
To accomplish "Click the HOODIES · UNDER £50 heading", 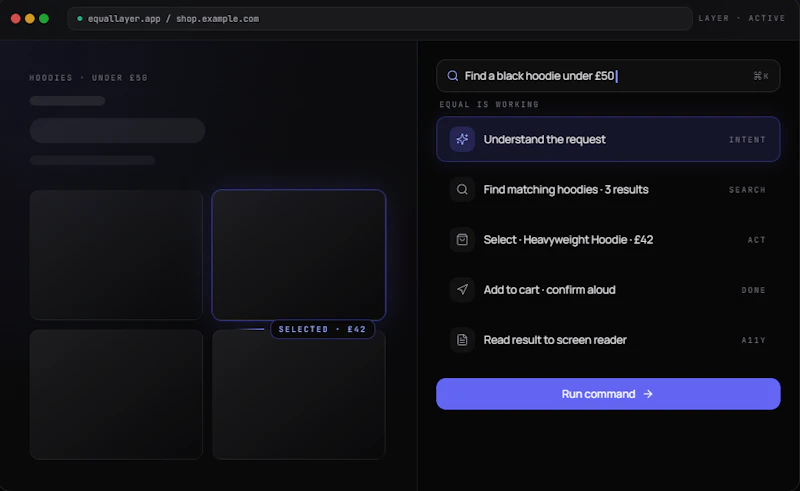I will (88, 78).
